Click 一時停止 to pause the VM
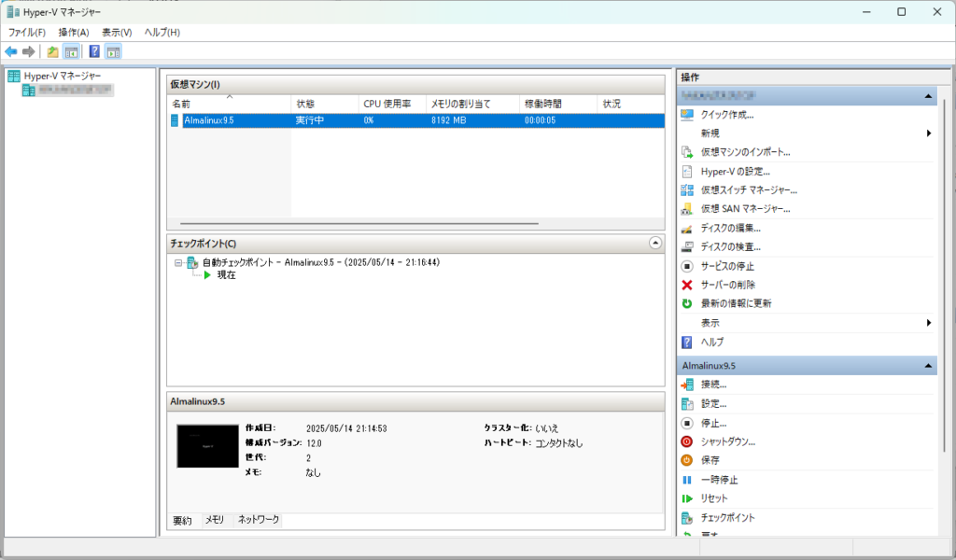The width and height of the screenshot is (956, 560). (x=719, y=480)
